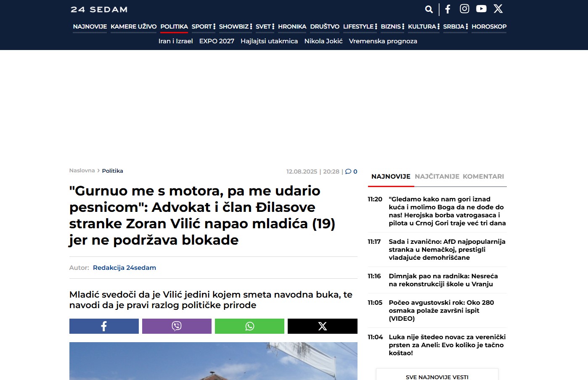Open the YouTube channel icon
Image resolution: width=588 pixels, height=380 pixels.
[x=481, y=9]
